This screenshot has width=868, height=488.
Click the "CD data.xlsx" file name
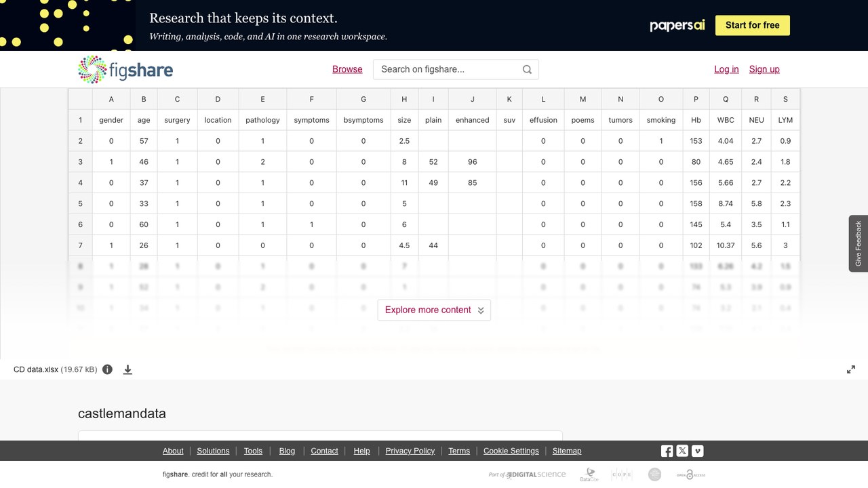[x=36, y=369]
